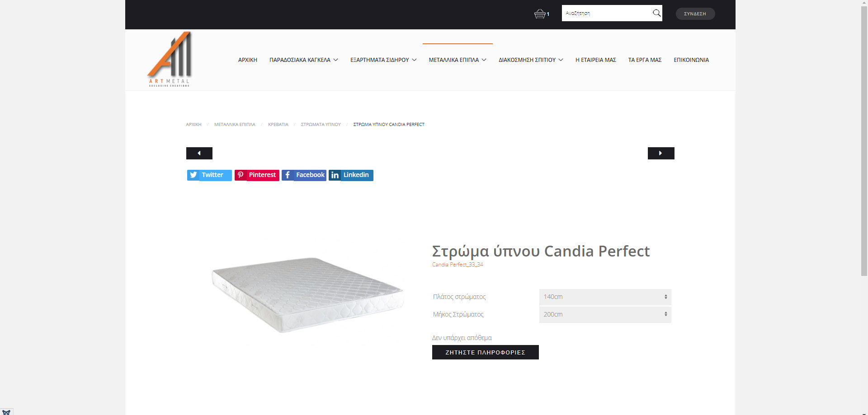Viewport: 868px width, 415px height.
Task: Share the product on Twitter
Action: click(209, 175)
